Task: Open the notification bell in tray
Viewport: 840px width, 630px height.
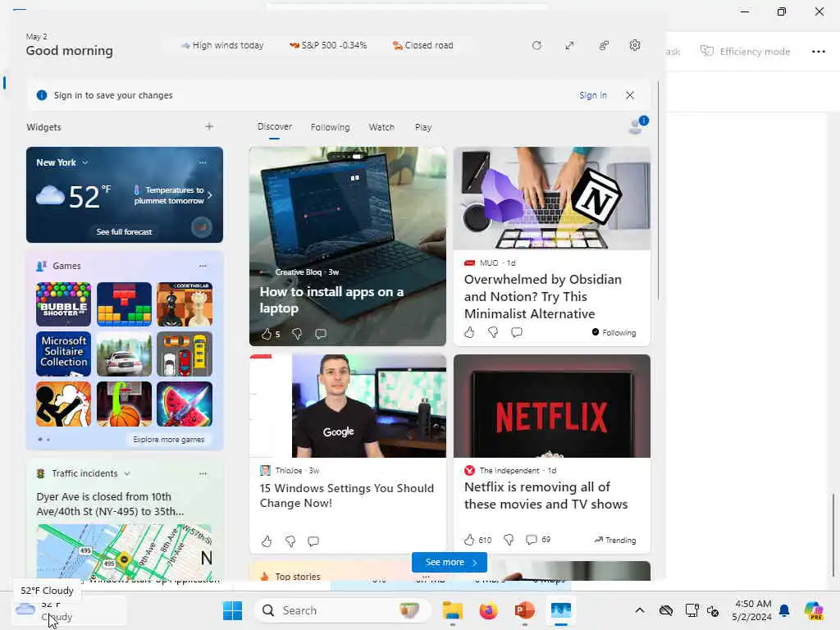Action: tap(784, 610)
